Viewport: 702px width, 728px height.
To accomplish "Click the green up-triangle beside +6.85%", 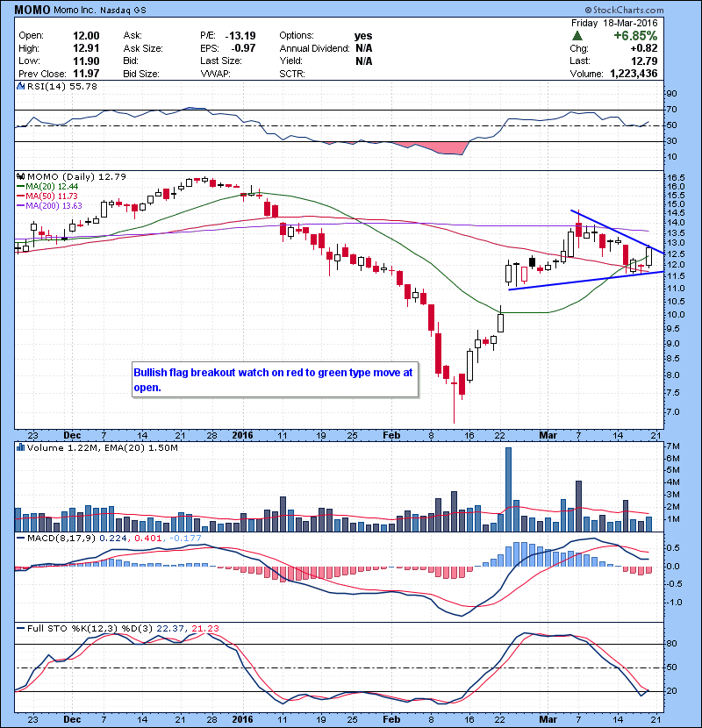I will 577,36.
